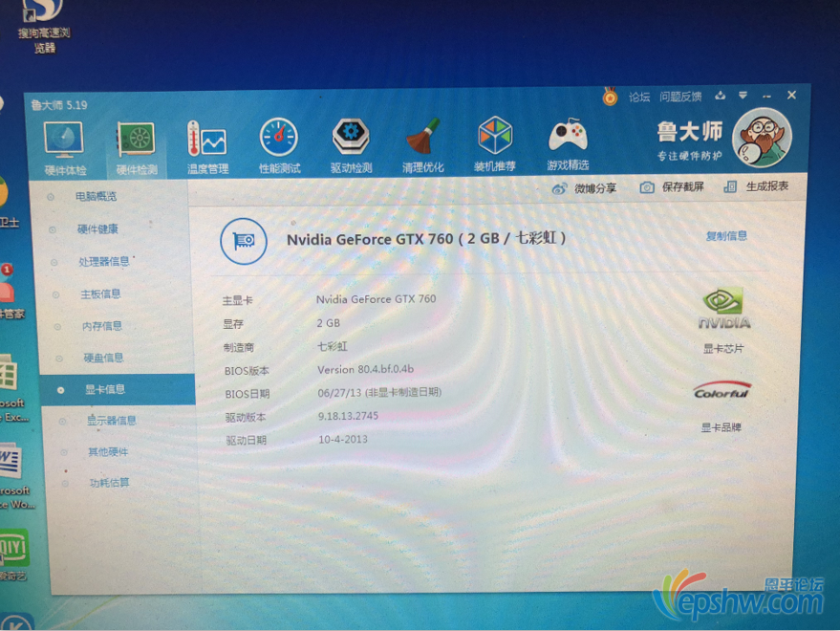
Task: Click the 显存 2 GB value
Action: tap(329, 323)
